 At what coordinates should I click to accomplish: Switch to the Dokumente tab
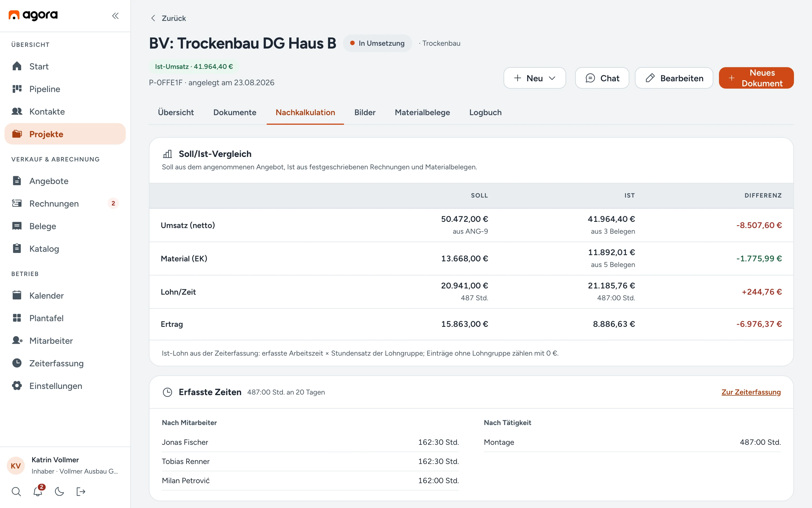click(x=235, y=112)
